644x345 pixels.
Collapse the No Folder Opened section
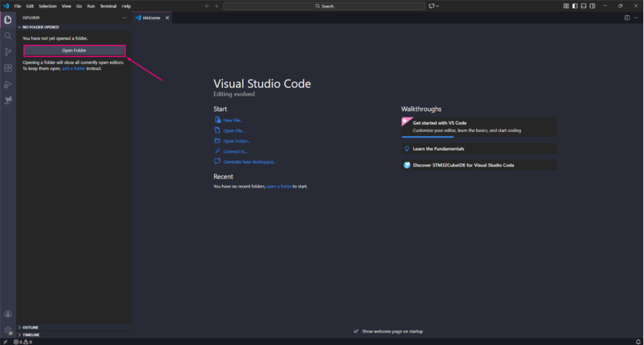41,27
